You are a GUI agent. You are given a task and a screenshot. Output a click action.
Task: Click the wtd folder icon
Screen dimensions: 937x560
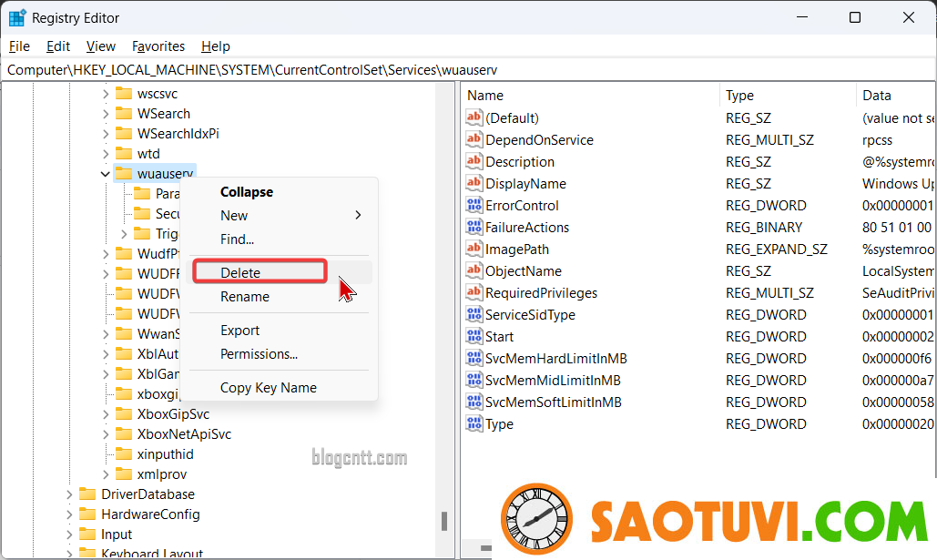coord(123,154)
